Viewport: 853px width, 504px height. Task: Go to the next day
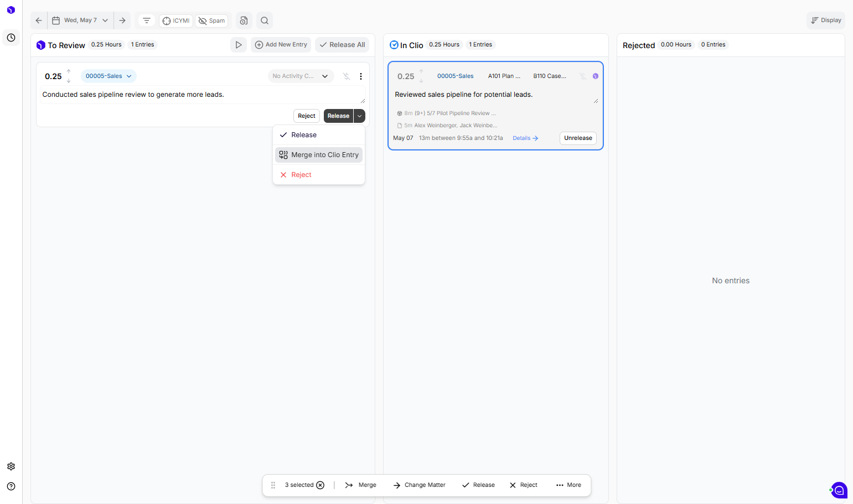(x=122, y=20)
